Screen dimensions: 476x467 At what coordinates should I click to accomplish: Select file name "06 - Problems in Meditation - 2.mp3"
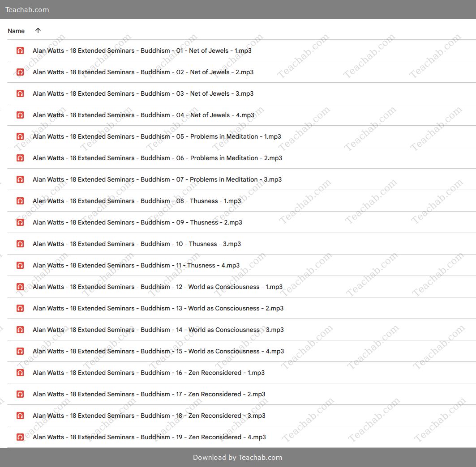coord(157,158)
